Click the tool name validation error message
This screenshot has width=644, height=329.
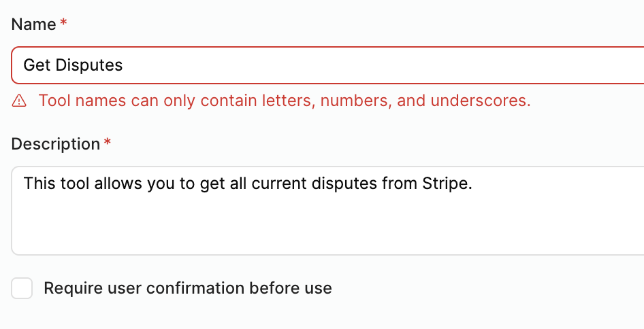[x=285, y=101]
